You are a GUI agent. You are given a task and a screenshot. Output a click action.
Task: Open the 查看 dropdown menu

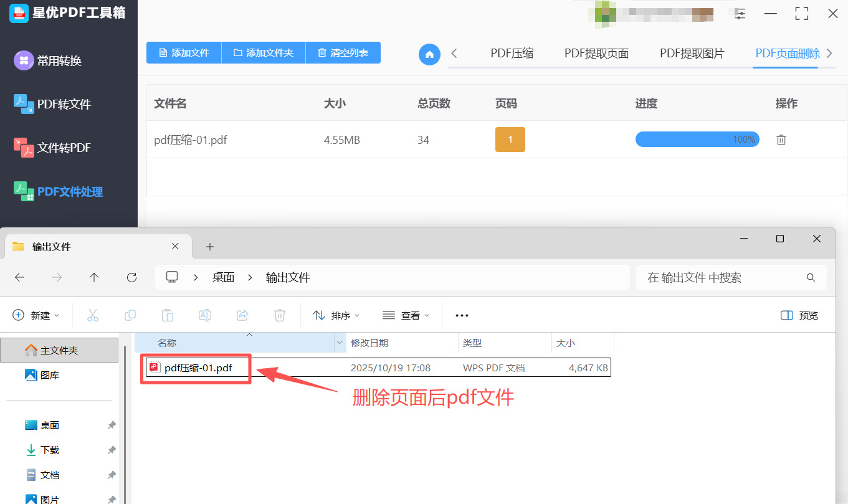point(406,315)
